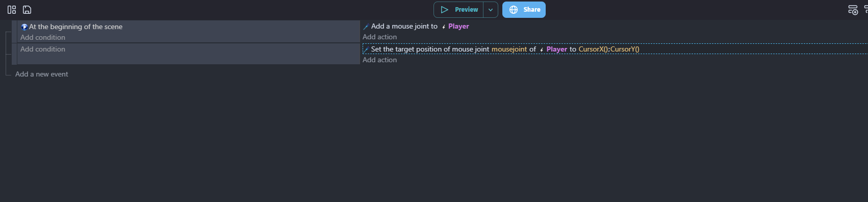The height and width of the screenshot is (202, 868).
Task: Click Add condition in the second event
Action: [43, 49]
